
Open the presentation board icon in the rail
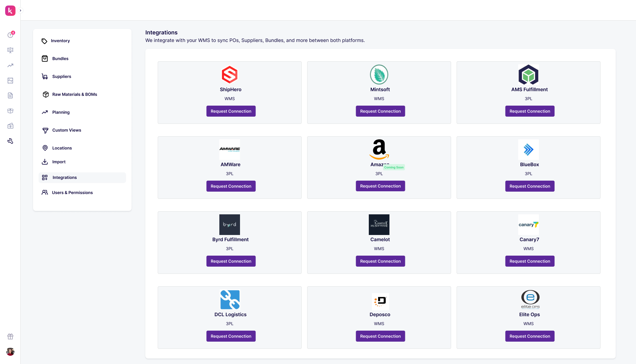(10, 50)
